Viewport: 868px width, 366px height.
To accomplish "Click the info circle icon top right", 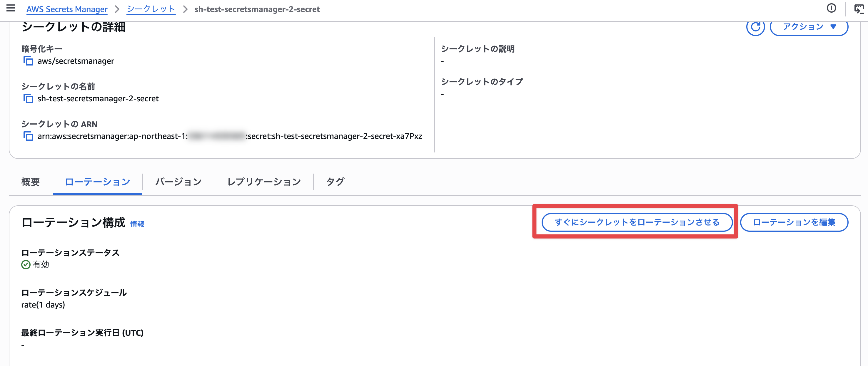I will click(831, 8).
